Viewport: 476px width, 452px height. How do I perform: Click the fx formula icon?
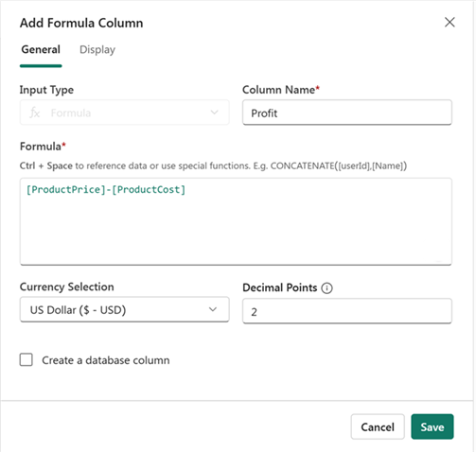click(34, 113)
